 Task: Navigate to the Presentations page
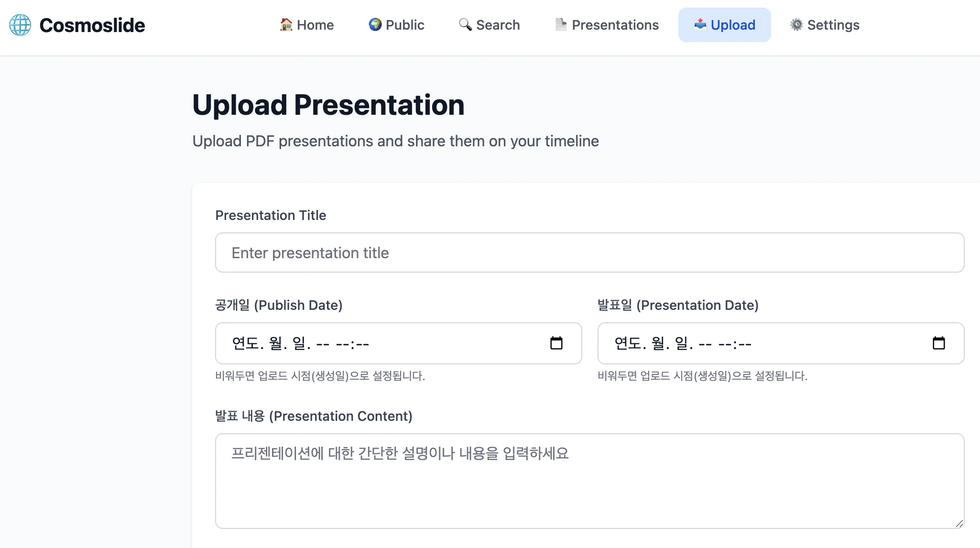(x=615, y=25)
